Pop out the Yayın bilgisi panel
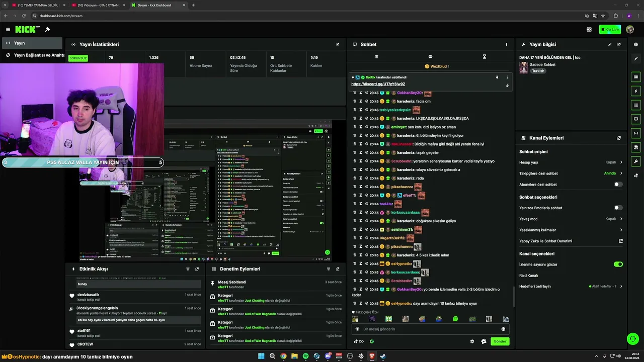The height and width of the screenshot is (362, 644). tap(619, 44)
